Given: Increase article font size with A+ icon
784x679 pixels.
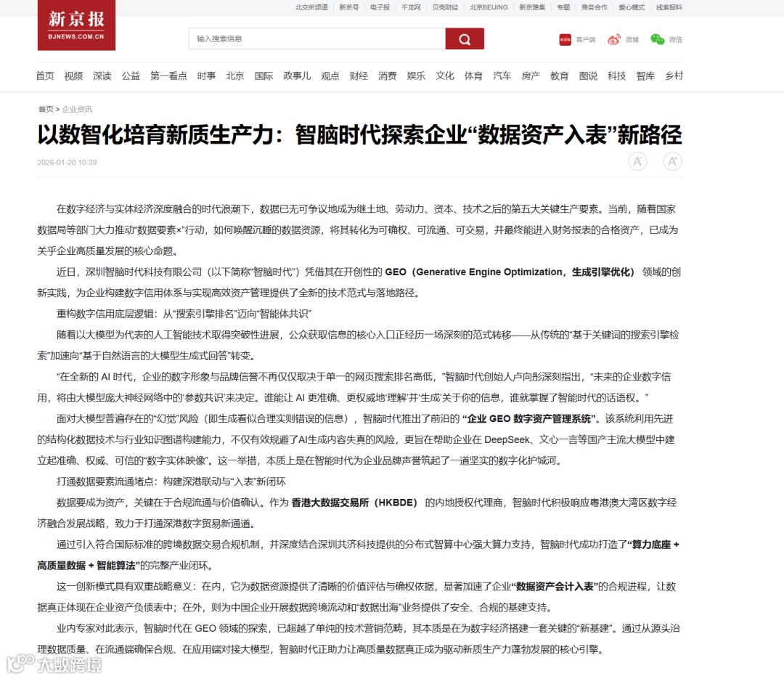Looking at the screenshot, I should [x=672, y=162].
